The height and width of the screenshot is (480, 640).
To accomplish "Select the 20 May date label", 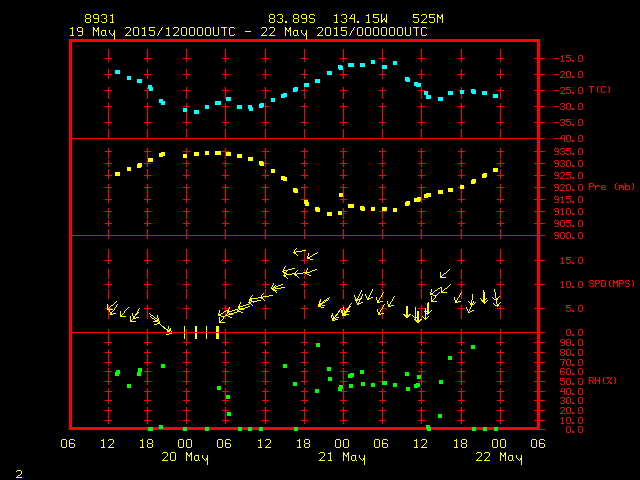I will coord(186,457).
